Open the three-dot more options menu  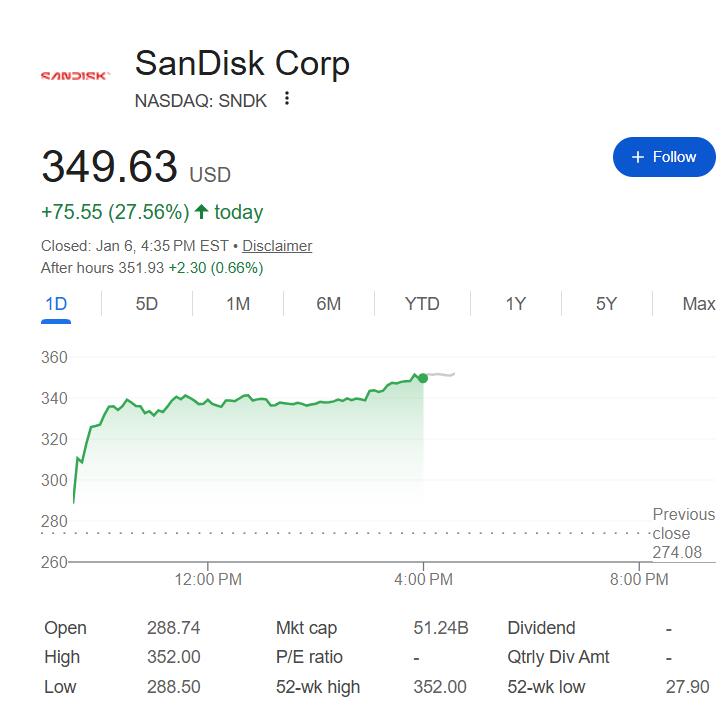[x=287, y=99]
